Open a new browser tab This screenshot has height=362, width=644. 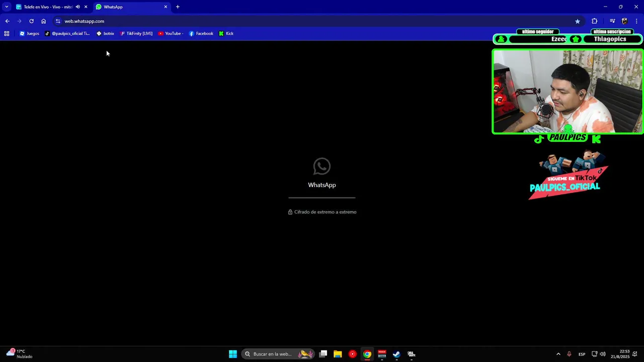point(178,7)
